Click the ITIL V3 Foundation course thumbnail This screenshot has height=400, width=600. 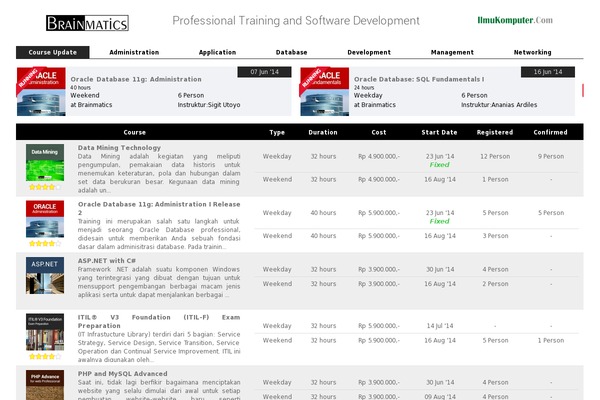point(45,332)
